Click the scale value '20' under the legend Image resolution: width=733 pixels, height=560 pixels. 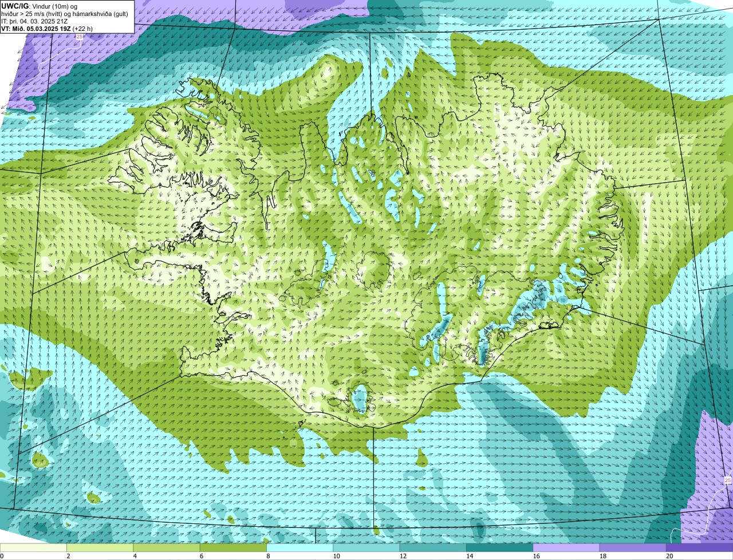point(669,556)
